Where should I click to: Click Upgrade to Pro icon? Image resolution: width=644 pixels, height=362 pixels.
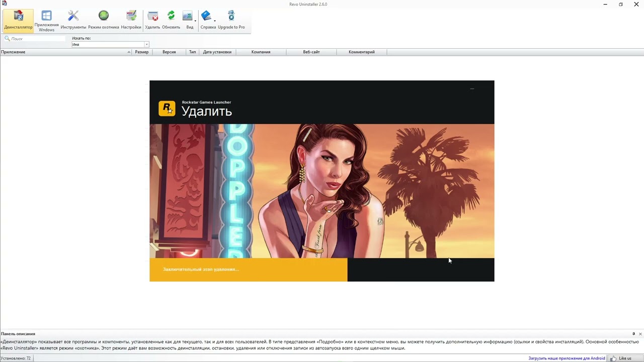coord(231,20)
